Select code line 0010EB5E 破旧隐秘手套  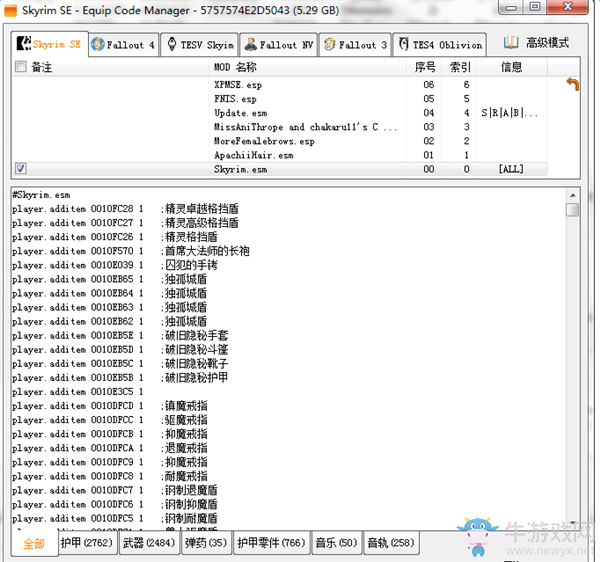[120, 336]
